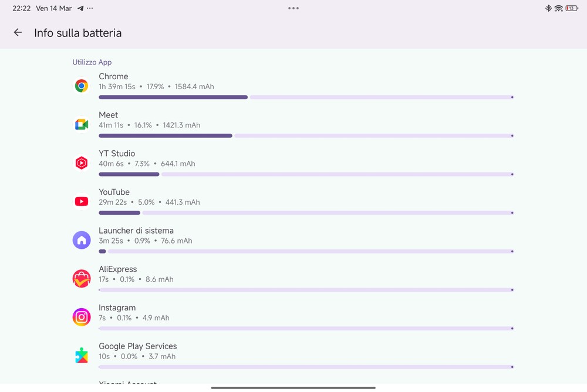Tap the Launcher di sistema icon
The image size is (587, 392).
point(82,240)
